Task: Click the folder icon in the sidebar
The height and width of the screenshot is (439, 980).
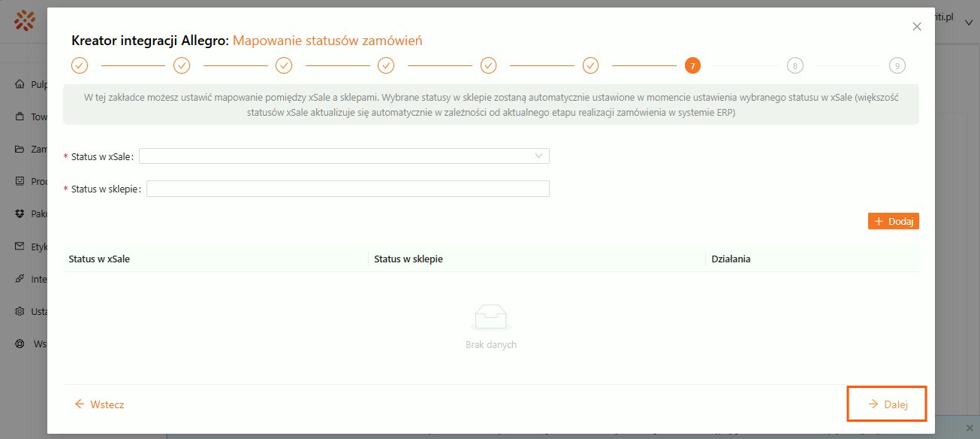Action: click(x=20, y=149)
